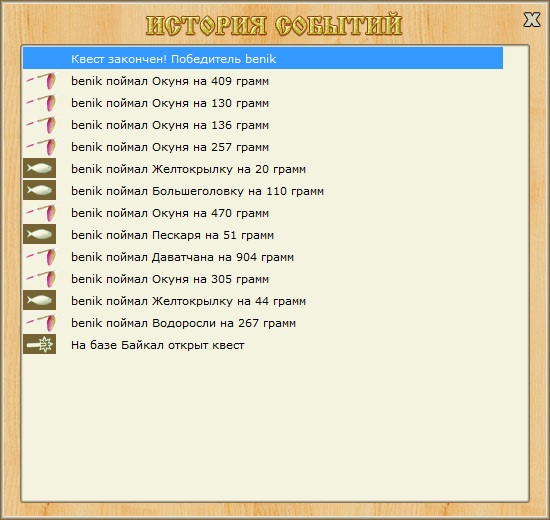Select the fish icon beside Желтокрылку 20 грамм

click(x=40, y=168)
